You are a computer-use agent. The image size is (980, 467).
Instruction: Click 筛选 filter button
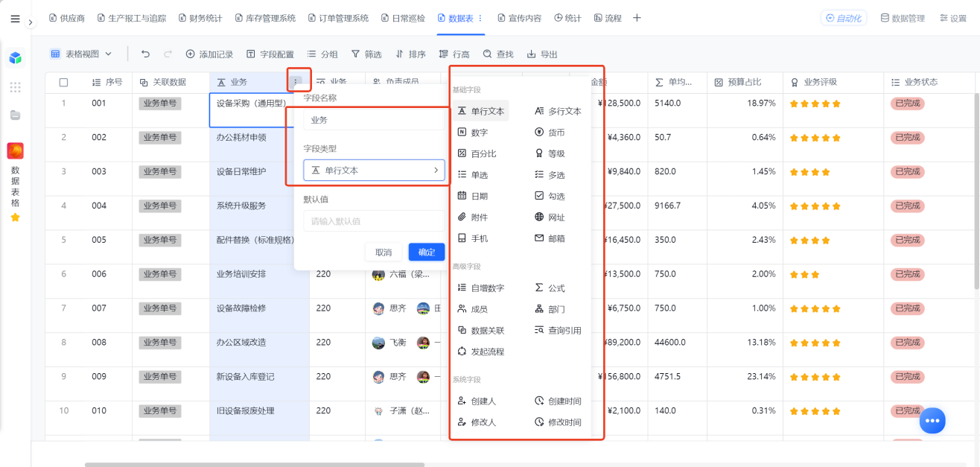point(366,54)
